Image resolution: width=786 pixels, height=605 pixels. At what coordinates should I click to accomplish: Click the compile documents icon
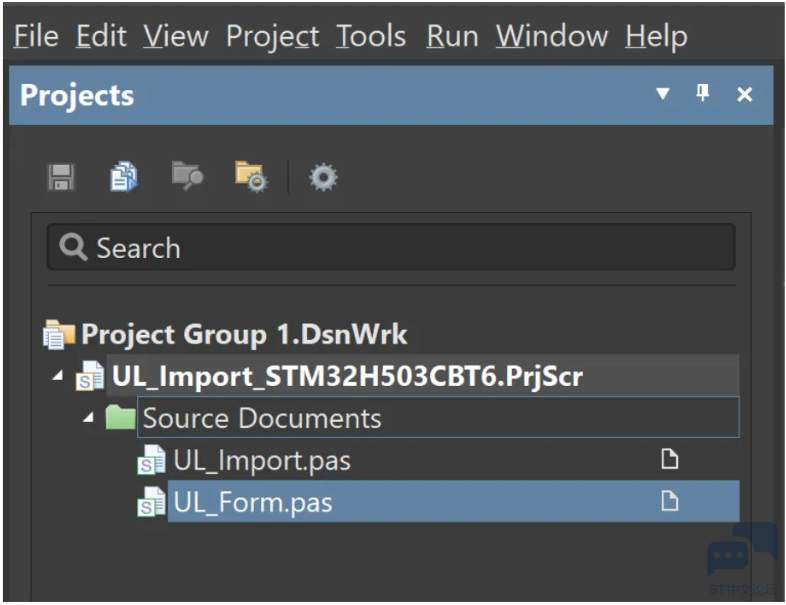tap(124, 176)
